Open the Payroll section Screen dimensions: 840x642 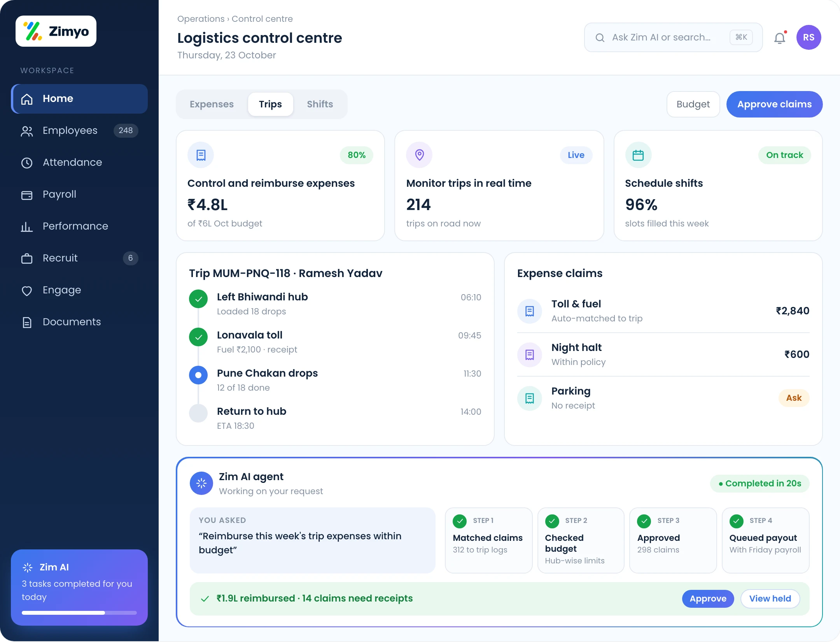(79, 195)
